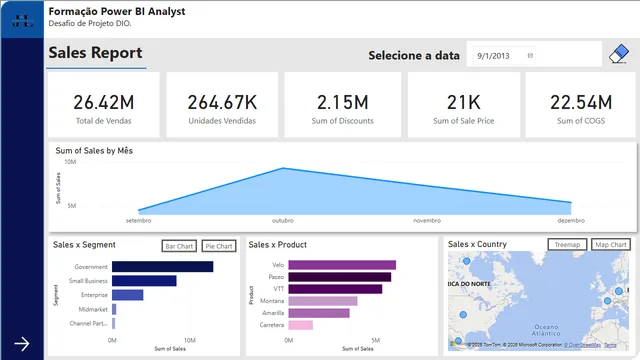The image size is (640, 360).
Task: Click the Formação Power BI Analyst title
Action: pos(117,11)
